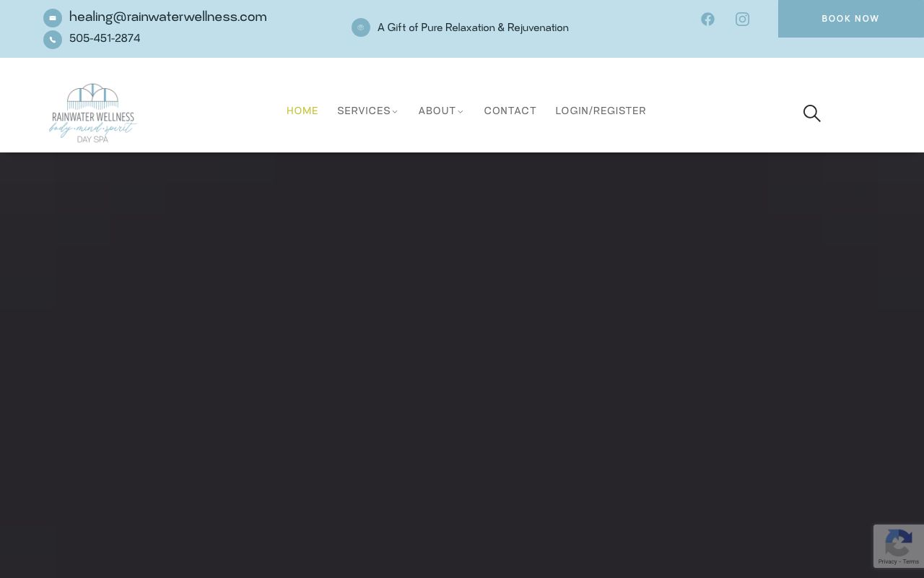Open site search with the magnifier icon

point(811,113)
